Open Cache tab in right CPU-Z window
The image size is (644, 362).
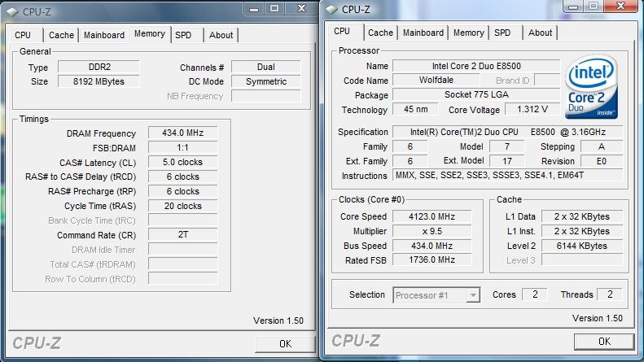click(380, 33)
